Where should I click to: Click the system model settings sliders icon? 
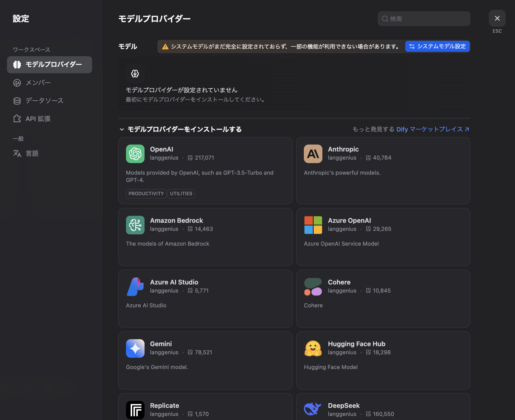[412, 46]
